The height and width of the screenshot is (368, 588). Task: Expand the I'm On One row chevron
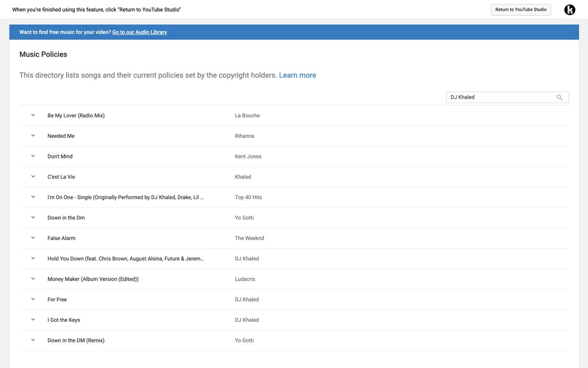(33, 197)
